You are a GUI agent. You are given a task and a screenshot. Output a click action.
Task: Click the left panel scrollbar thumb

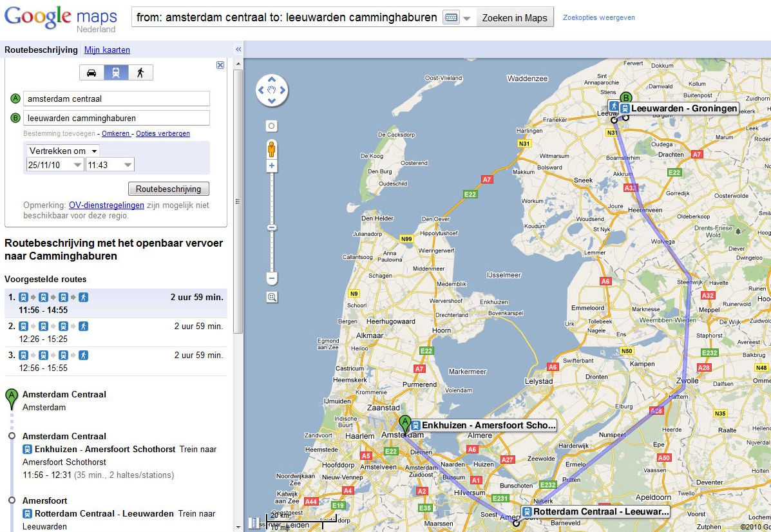coord(238,202)
